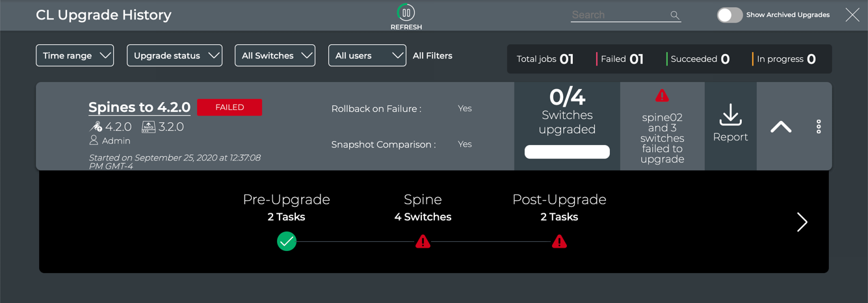
Task: Open the Time range dropdown
Action: point(75,56)
